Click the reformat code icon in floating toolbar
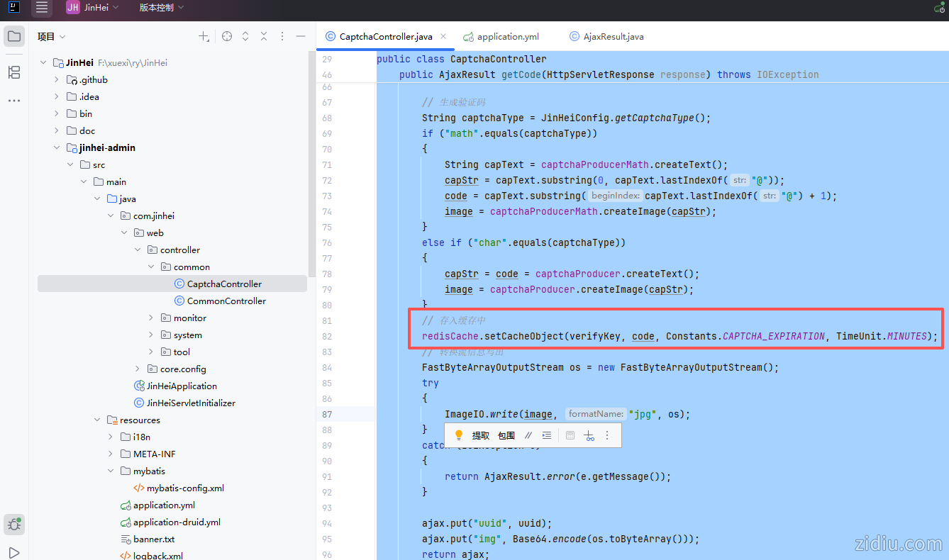This screenshot has width=949, height=560. tap(546, 435)
